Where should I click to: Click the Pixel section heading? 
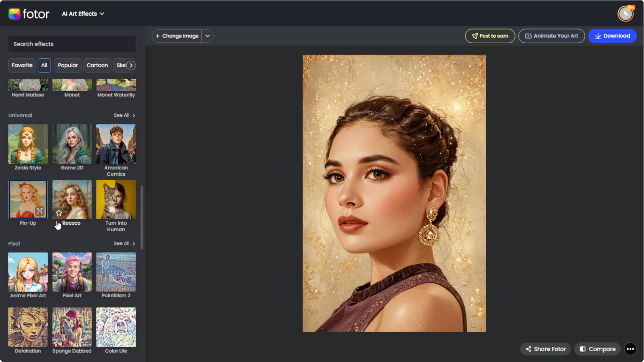click(x=14, y=244)
